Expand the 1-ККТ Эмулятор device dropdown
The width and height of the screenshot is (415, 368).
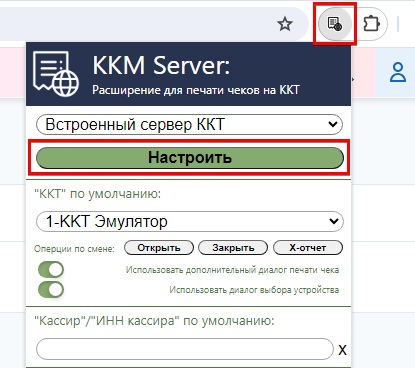(189, 221)
